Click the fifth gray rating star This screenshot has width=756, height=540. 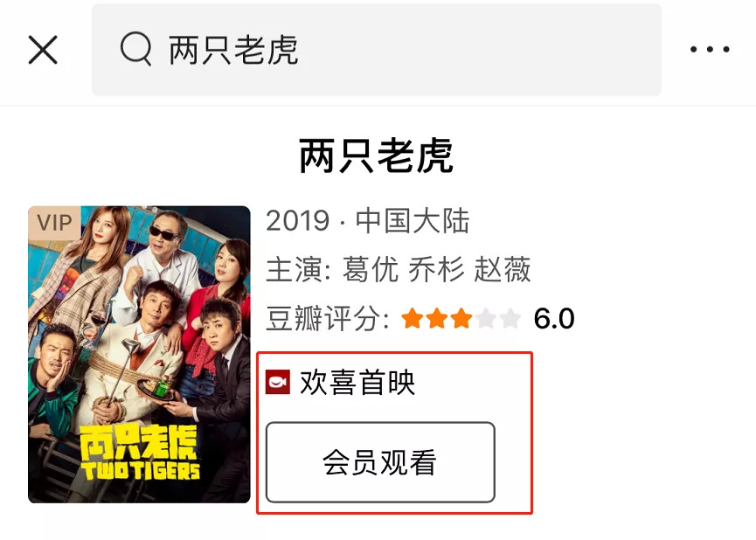510,319
